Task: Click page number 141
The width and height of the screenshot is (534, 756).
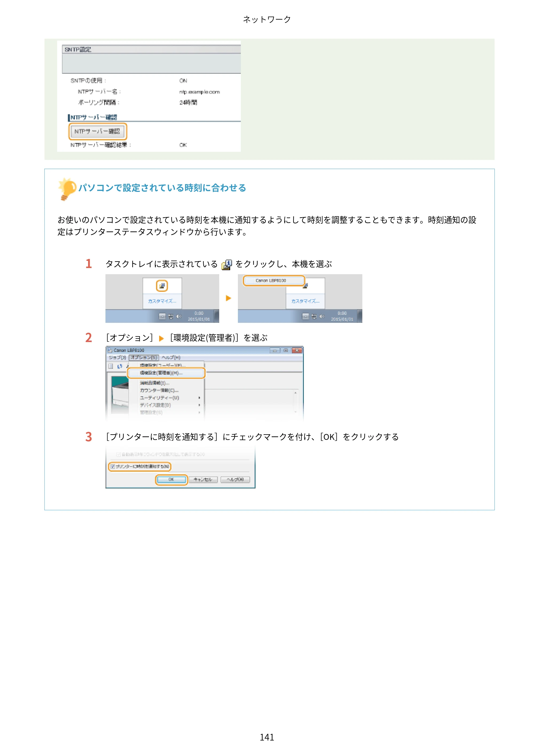Action: pos(267,737)
